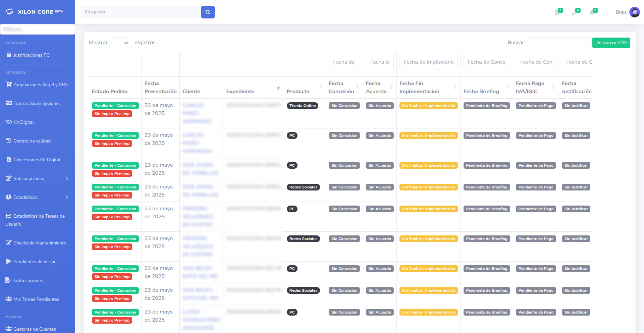This screenshot has height=333, width=644.
Task: Click the shopping cart icon for Ampliaciones
Action: [x=9, y=85]
